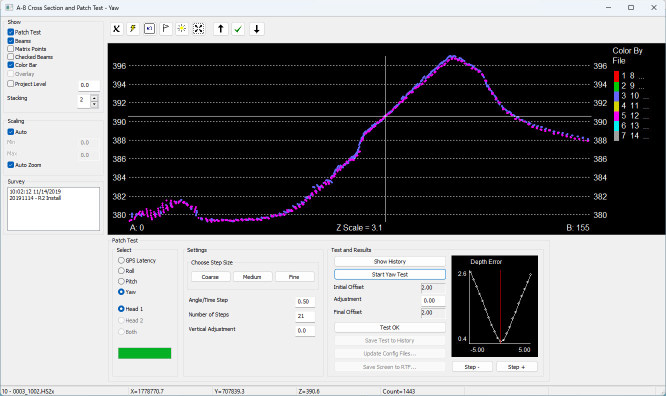Click the black up arrow icon
This screenshot has height=396, width=666.
(x=221, y=29)
